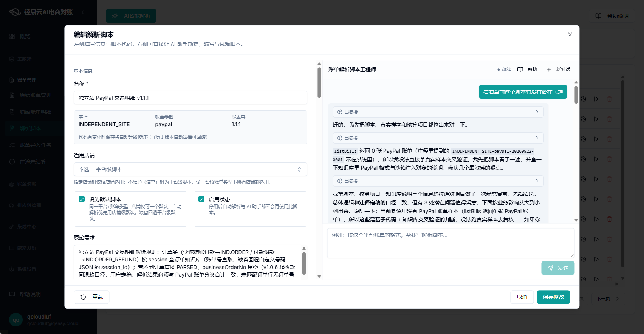Screen dimensions: 644x334
Task: Click the INDEPENDENT_SITE platform value
Action: coord(104,124)
